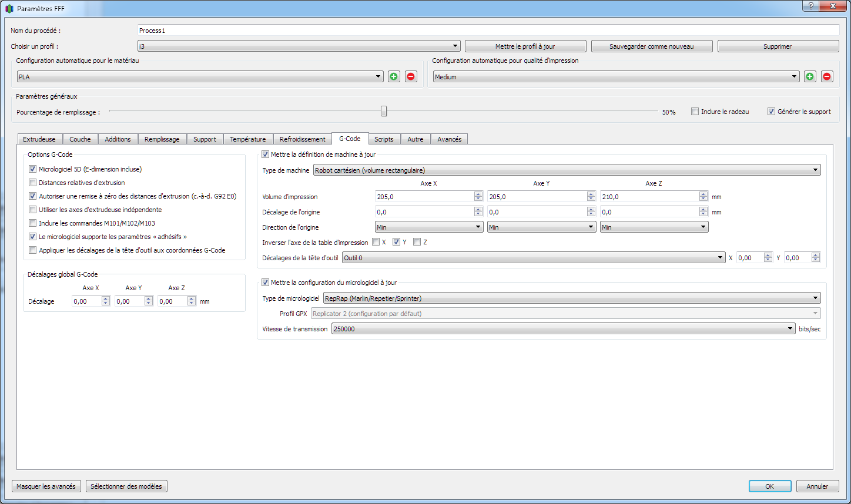
Task: Click red remove icon next to PLA material
Action: [411, 76]
